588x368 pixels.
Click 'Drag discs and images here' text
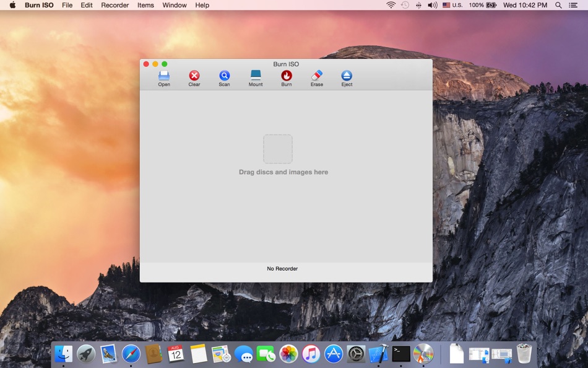[283, 172]
